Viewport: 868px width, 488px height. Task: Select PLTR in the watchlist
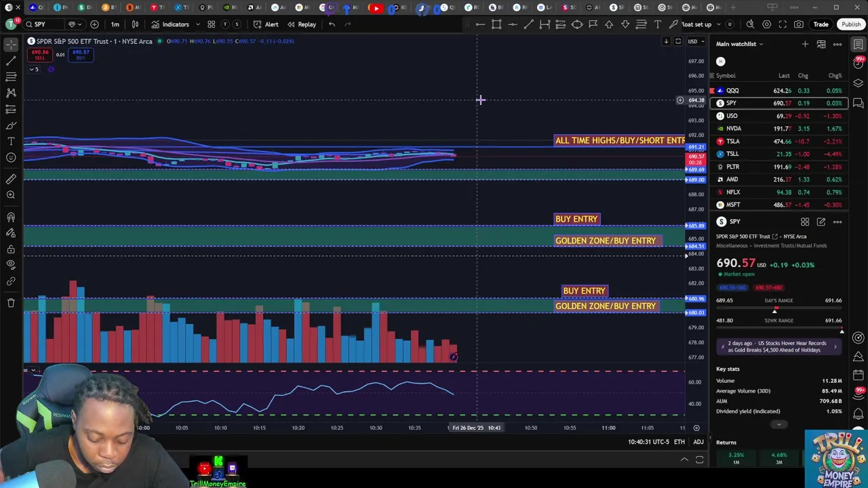tap(778, 167)
